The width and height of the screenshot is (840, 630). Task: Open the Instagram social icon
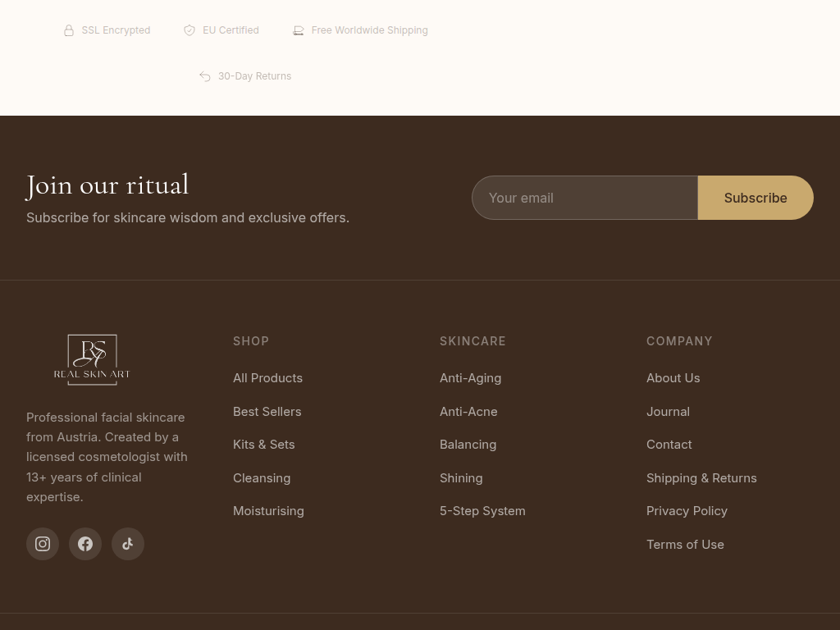[x=43, y=544]
